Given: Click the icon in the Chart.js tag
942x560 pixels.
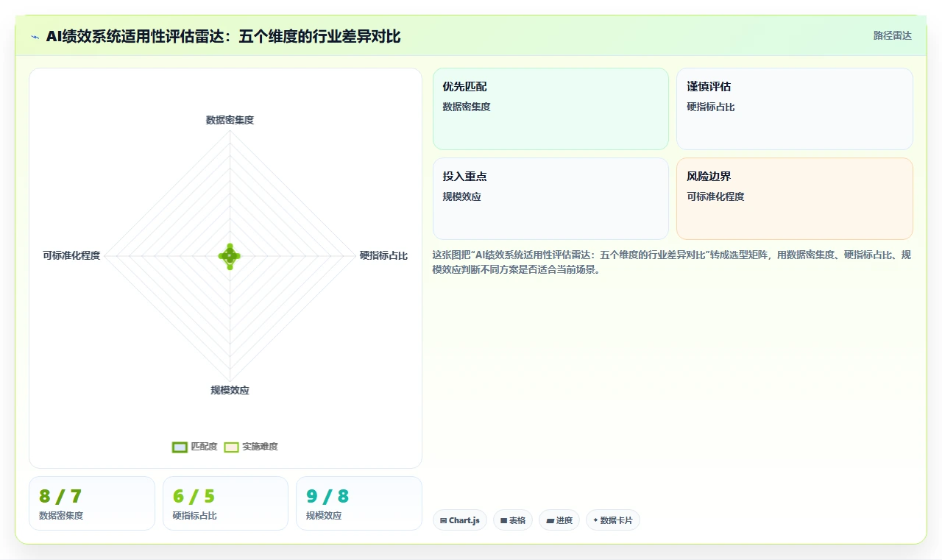Looking at the screenshot, I should tap(443, 520).
